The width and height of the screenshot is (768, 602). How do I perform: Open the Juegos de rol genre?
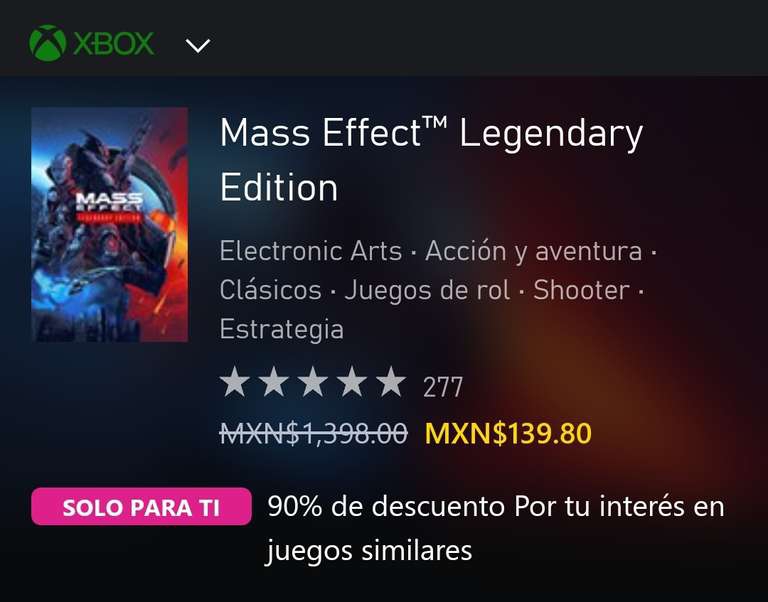tap(427, 290)
